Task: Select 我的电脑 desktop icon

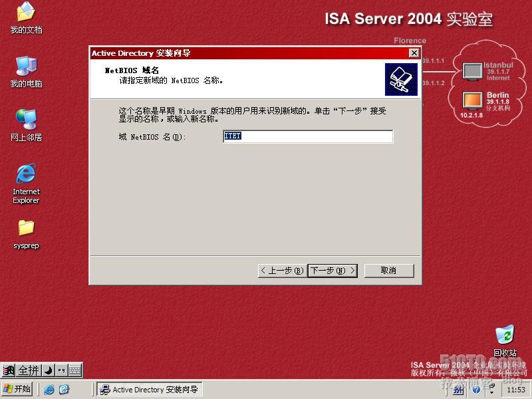Action: pyautogui.click(x=26, y=72)
